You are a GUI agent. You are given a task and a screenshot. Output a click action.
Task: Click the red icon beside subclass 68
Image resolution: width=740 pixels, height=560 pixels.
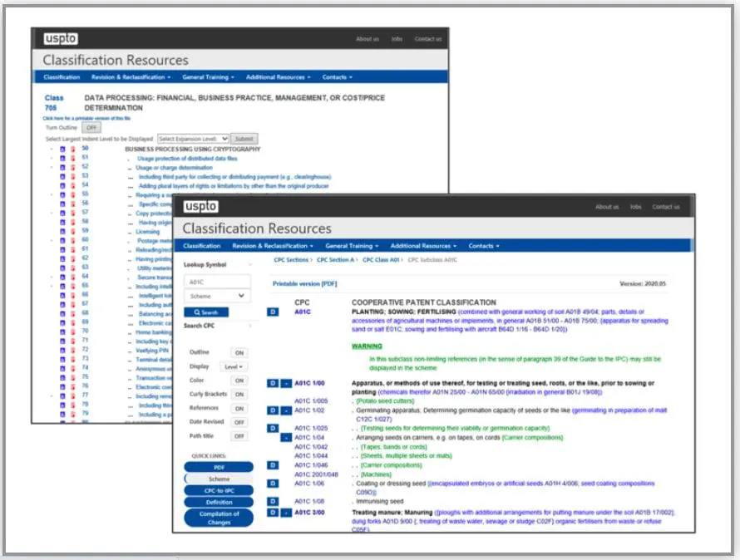click(72, 314)
